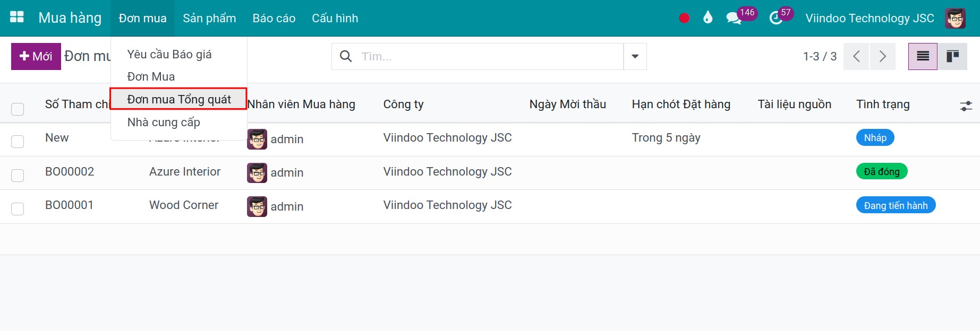Image resolution: width=980 pixels, height=331 pixels.
Task: Click Trong 5 ngày deadline cell
Action: click(666, 138)
